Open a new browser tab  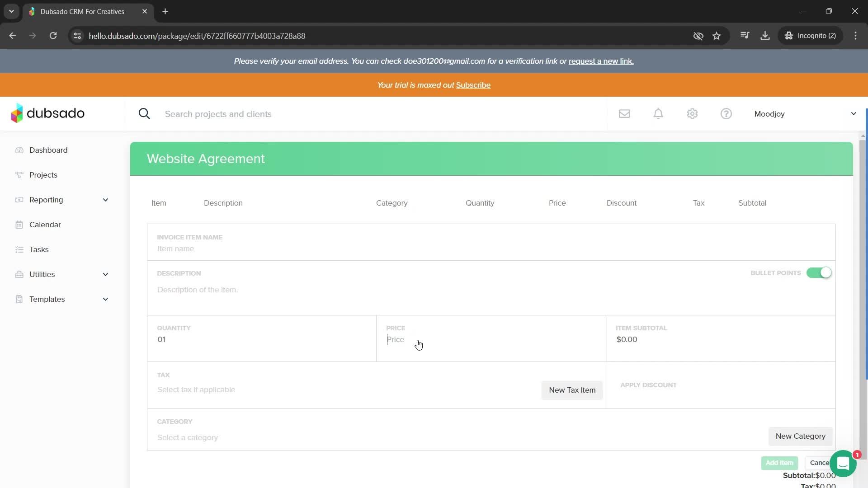165,11
